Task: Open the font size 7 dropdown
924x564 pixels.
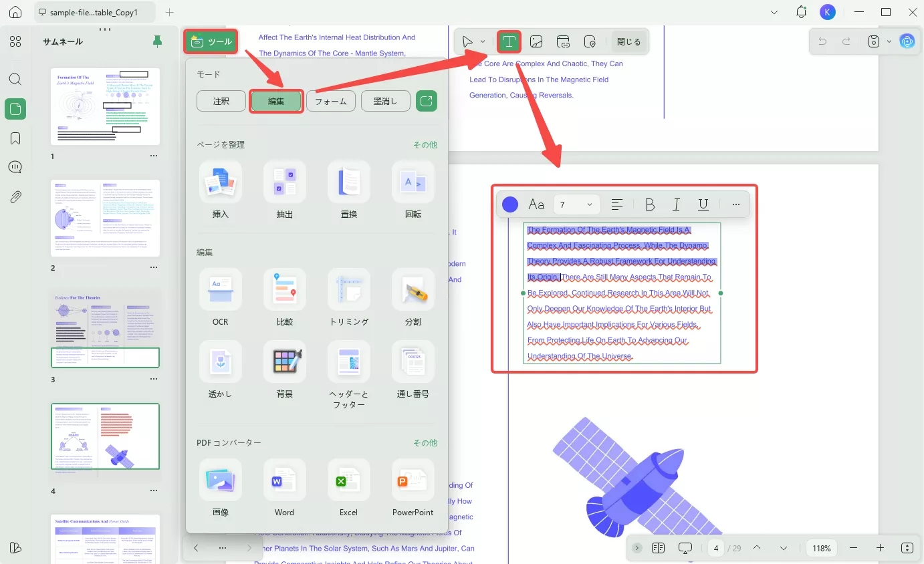Action: 576,204
